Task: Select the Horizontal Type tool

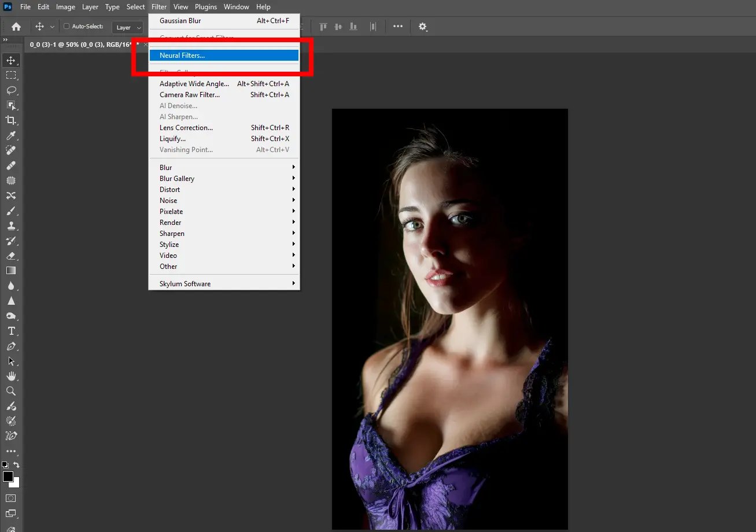Action: [x=11, y=331]
